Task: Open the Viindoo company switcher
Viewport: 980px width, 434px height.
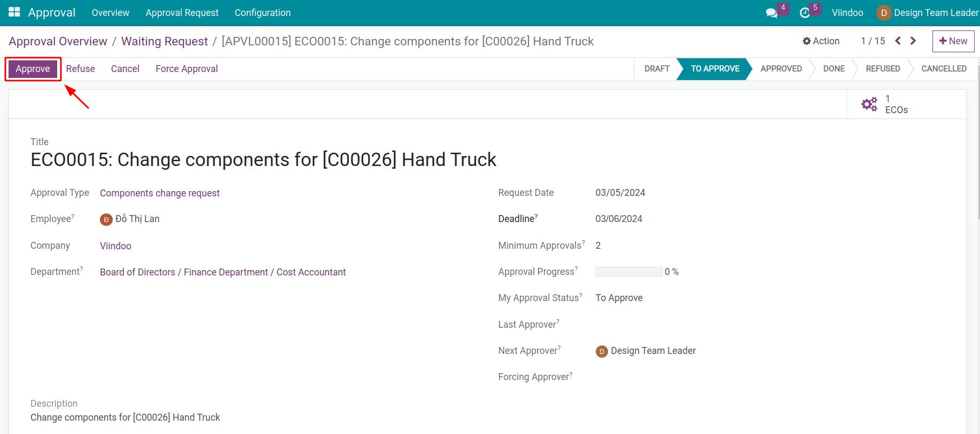Action: 847,13
